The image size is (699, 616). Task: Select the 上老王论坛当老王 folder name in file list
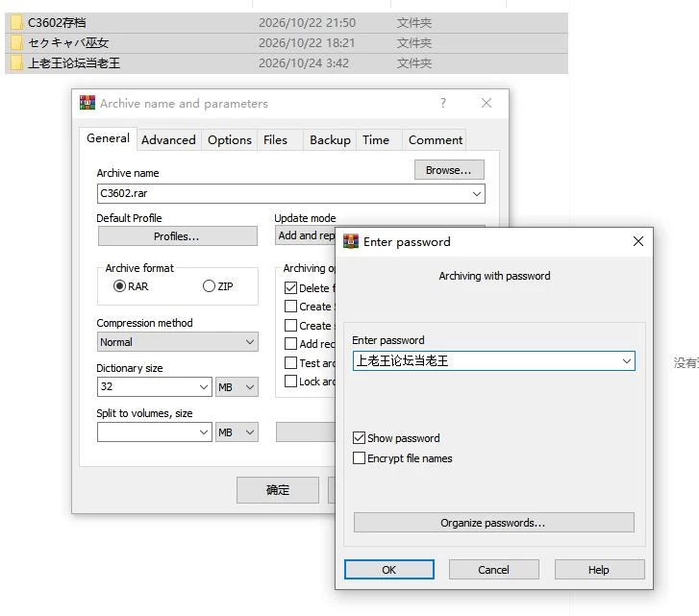(74, 62)
